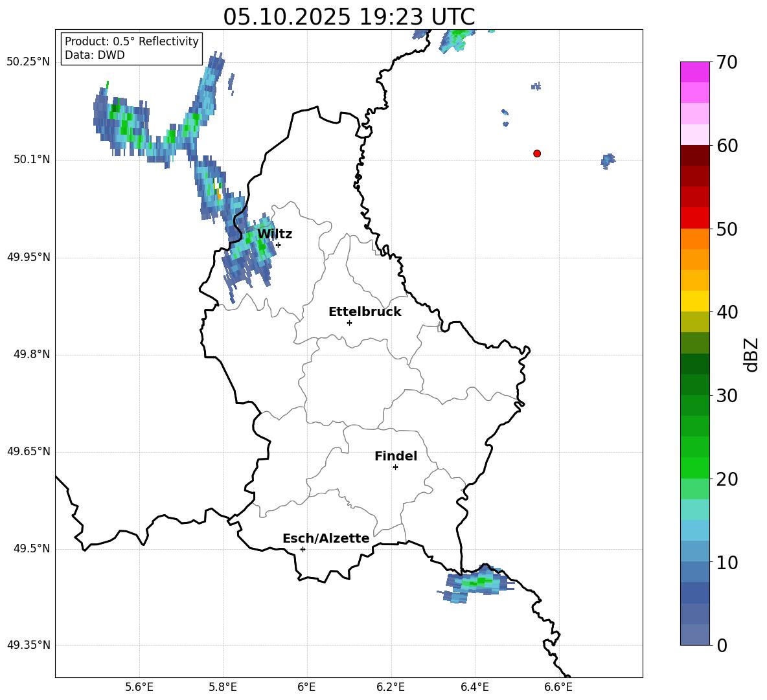Click the radar echo on the southeast border
The image size is (767, 700).
tap(474, 583)
